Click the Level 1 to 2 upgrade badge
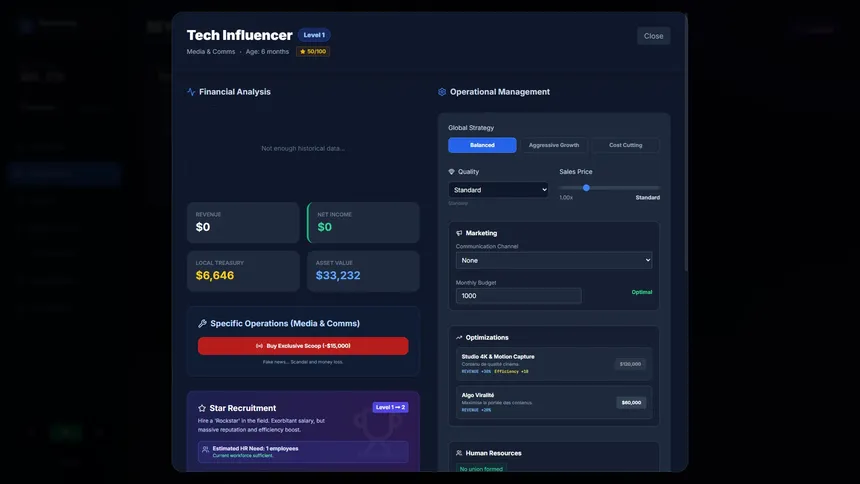The image size is (860, 484). (390, 408)
